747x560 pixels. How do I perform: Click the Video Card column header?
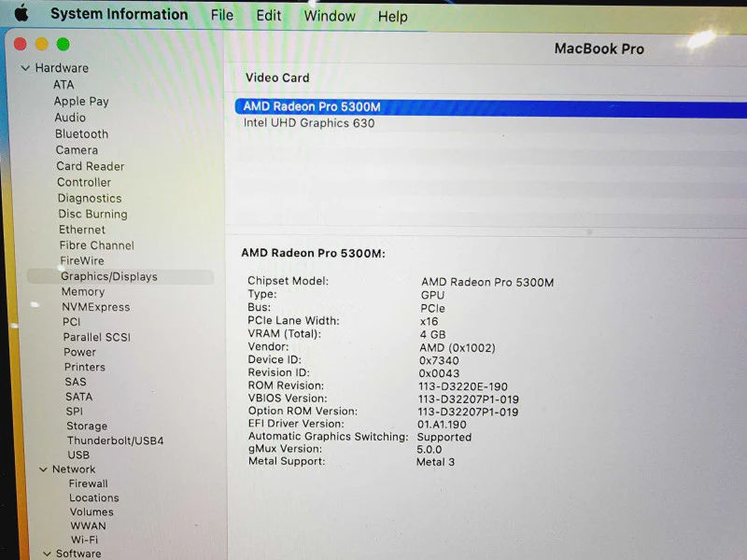pyautogui.click(x=277, y=78)
